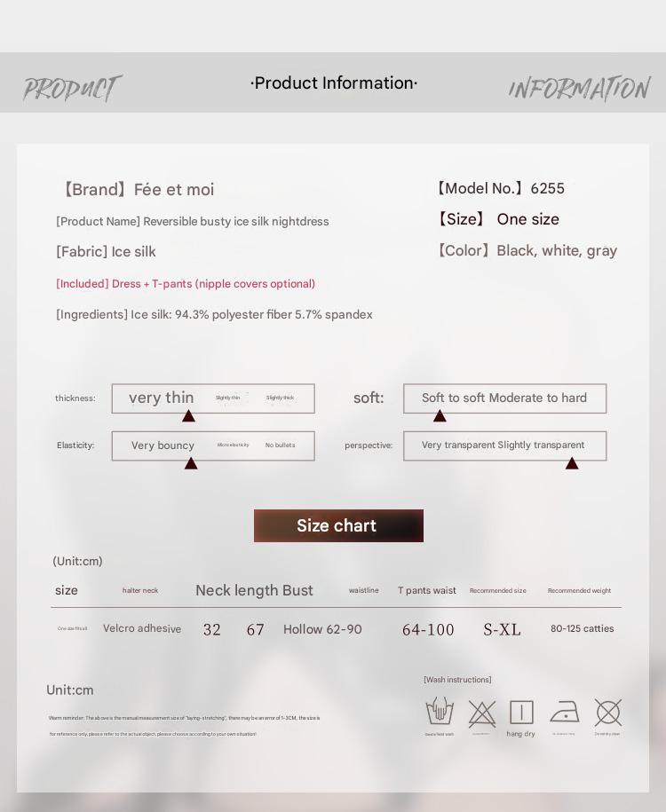Click the triangle marker under Slightly transparent
666x812 pixels.
(572, 462)
